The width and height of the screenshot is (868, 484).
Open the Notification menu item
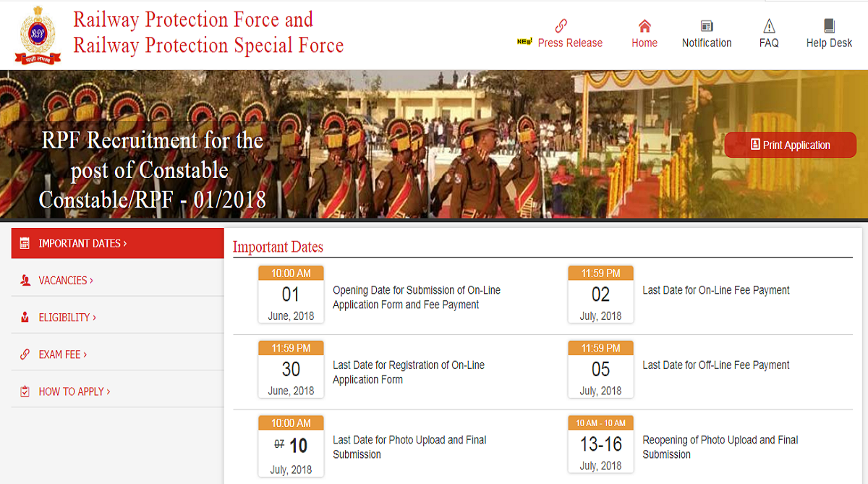[707, 43]
